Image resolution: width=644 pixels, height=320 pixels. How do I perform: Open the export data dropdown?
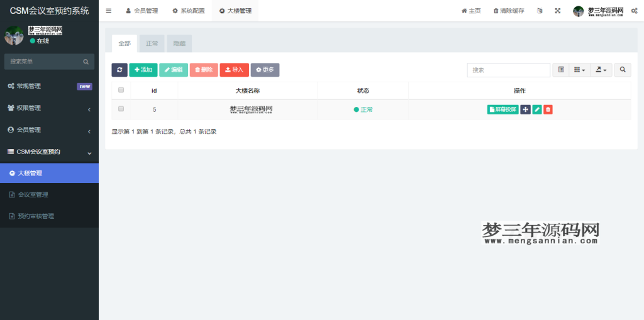point(601,70)
